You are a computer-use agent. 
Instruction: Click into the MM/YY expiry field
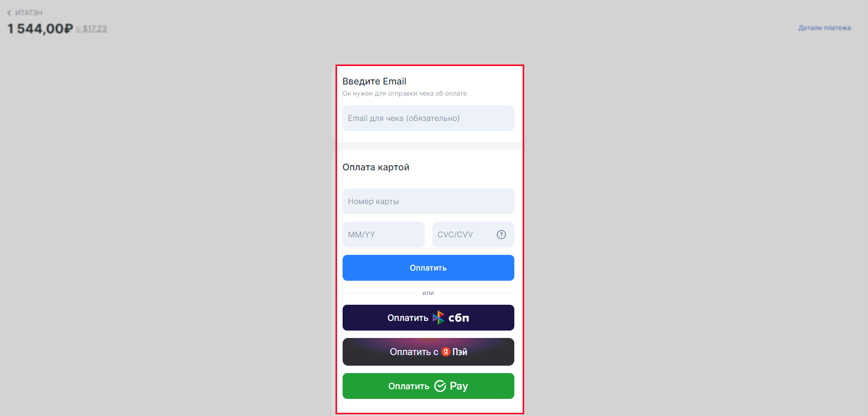(x=384, y=235)
